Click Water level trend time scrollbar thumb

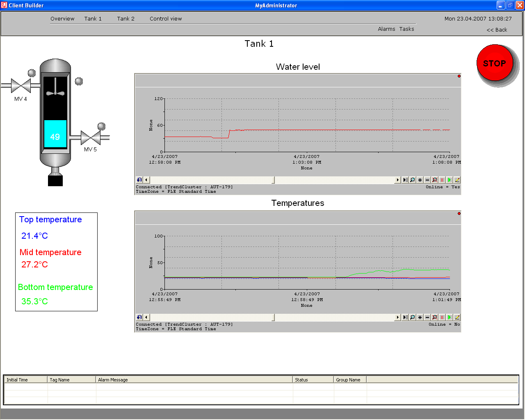coord(273,180)
